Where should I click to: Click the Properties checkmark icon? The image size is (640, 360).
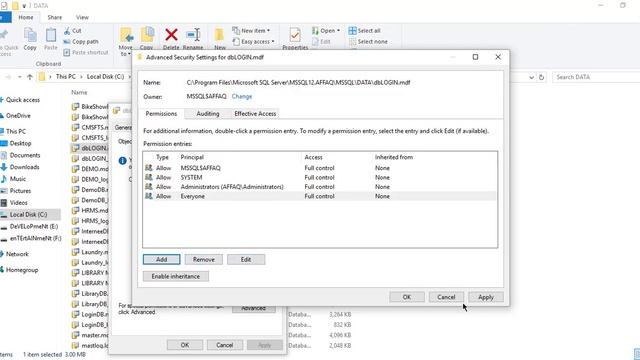coord(295,35)
